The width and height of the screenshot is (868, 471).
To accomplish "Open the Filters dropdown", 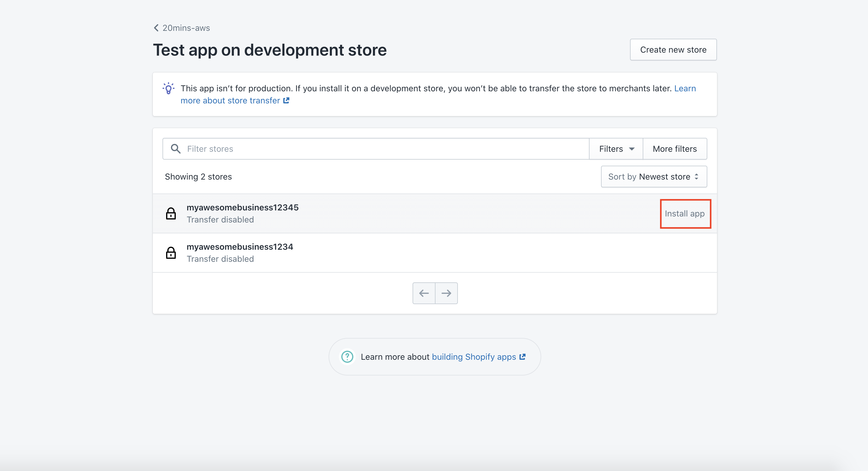I will tap(616, 149).
